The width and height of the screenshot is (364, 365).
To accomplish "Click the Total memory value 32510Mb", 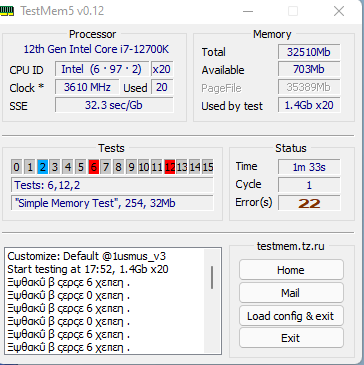I will pos(309,52).
